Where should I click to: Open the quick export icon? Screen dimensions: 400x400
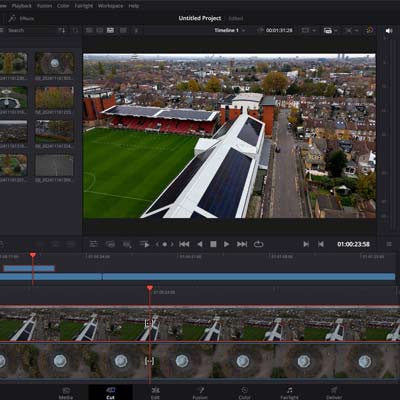(369, 30)
